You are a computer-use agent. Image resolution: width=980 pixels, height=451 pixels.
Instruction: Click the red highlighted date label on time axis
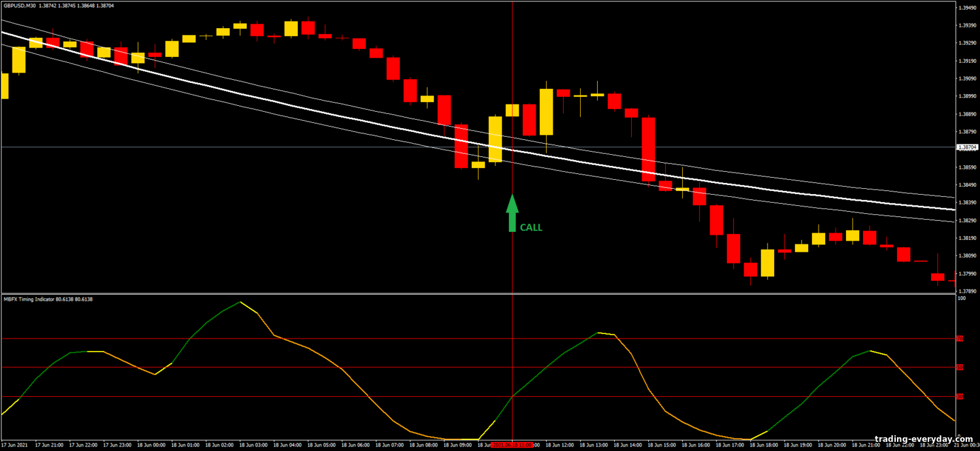(512, 444)
